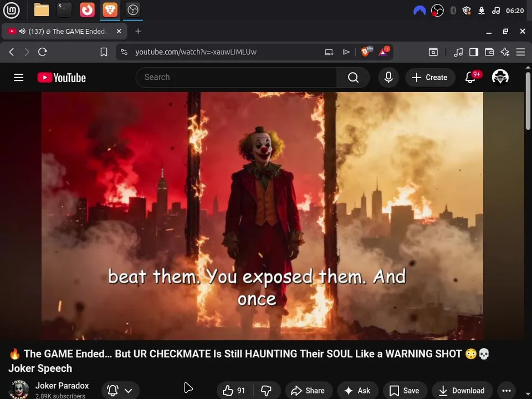This screenshot has width=532, height=399.
Task: Open the Linux Mint start menu
Action: pos(11,10)
